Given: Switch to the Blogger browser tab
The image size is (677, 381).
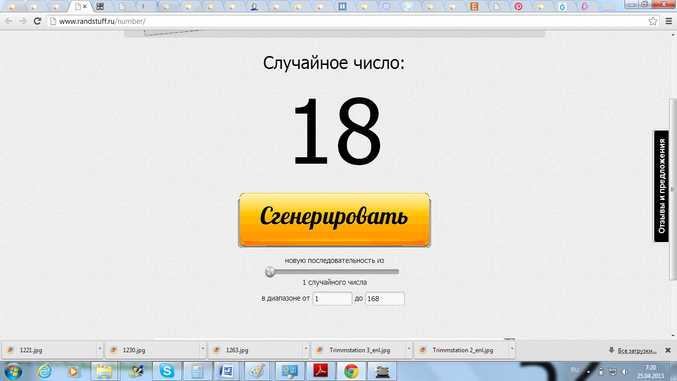Looking at the screenshot, I should click(x=474, y=6).
